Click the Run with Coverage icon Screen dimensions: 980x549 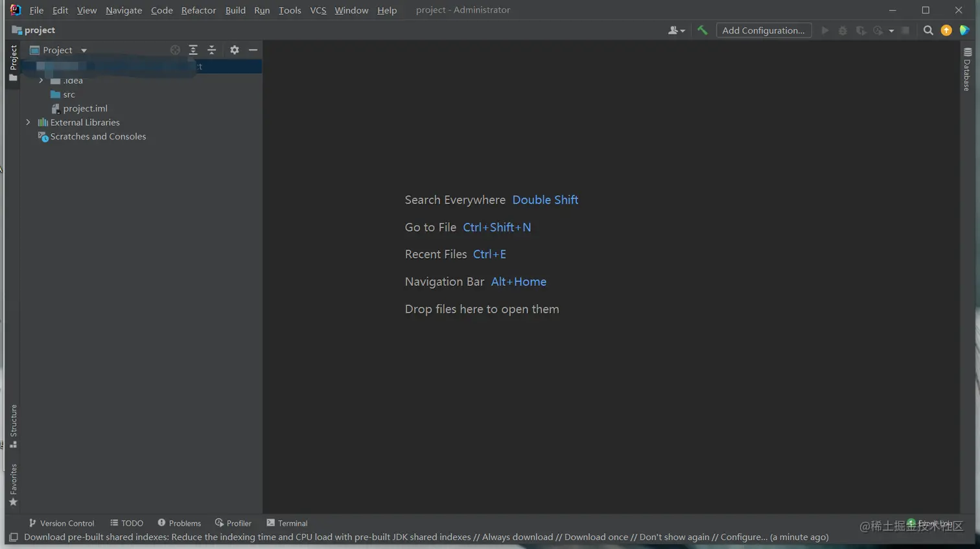861,30
